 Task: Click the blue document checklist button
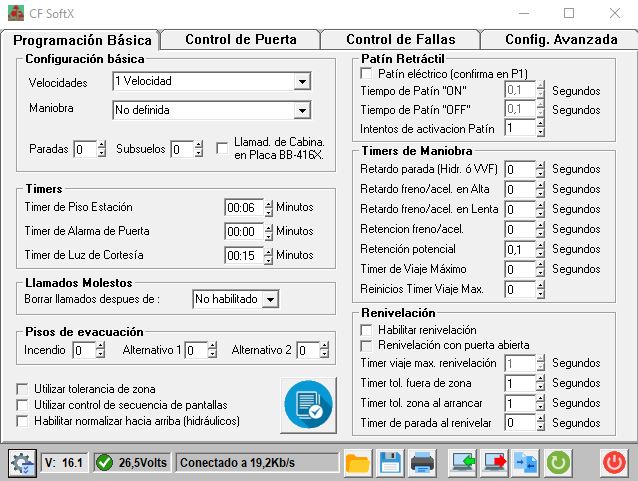pyautogui.click(x=308, y=405)
